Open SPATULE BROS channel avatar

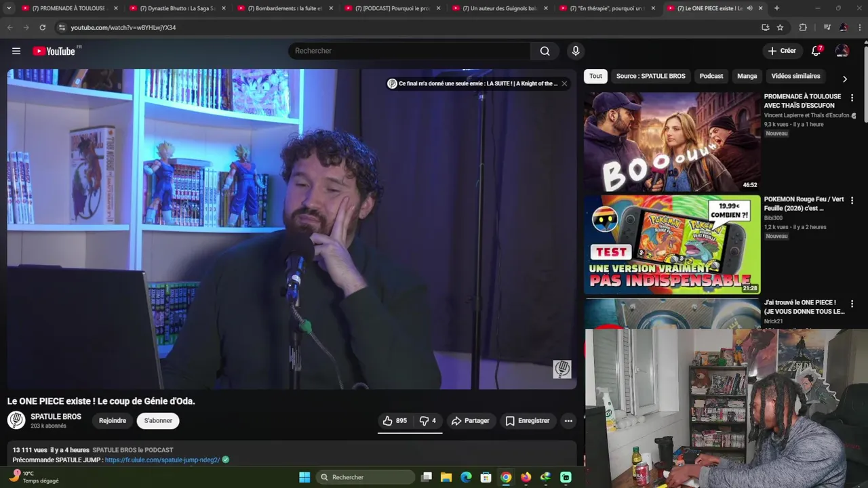tap(16, 420)
